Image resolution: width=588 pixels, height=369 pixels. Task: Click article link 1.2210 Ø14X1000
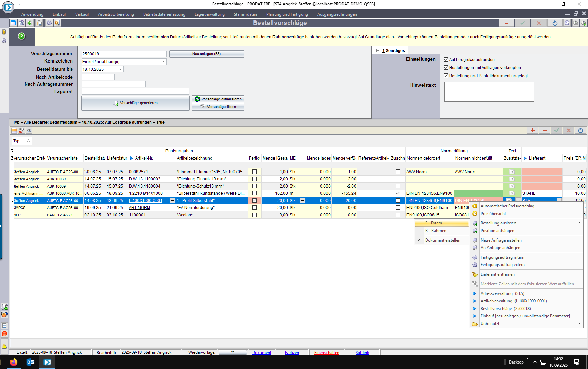(x=146, y=193)
